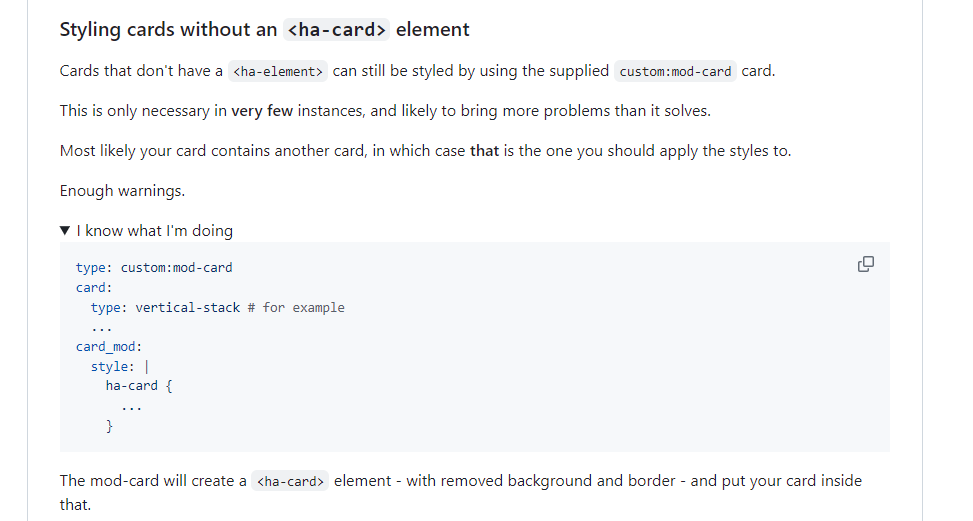The width and height of the screenshot is (973, 521).
Task: Click the "# for example" code comment
Action: [x=296, y=308]
